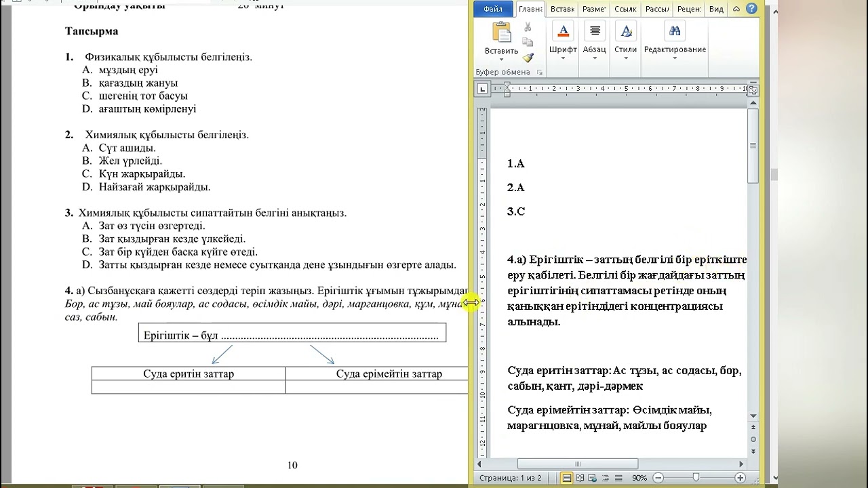
Task: Click option мұздың еруі in left document
Action: [128, 70]
